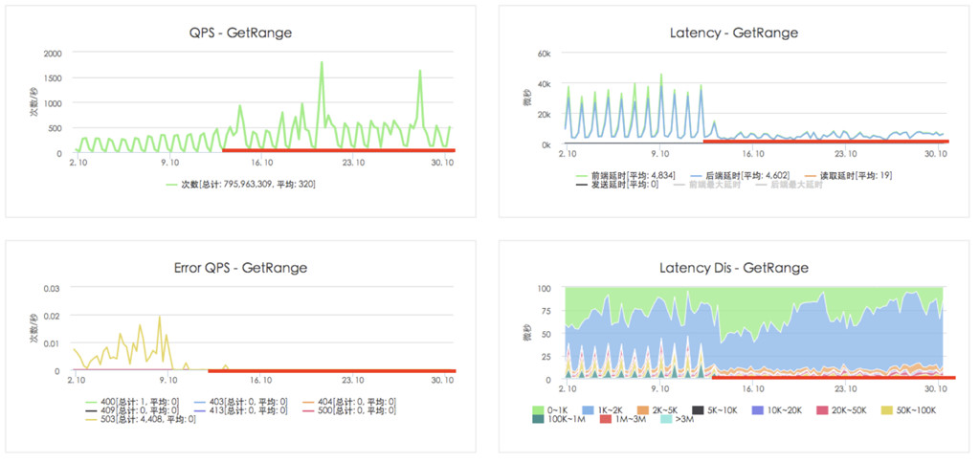Click the 100 y-axis label in the Latency Dis chart

[x=544, y=288]
